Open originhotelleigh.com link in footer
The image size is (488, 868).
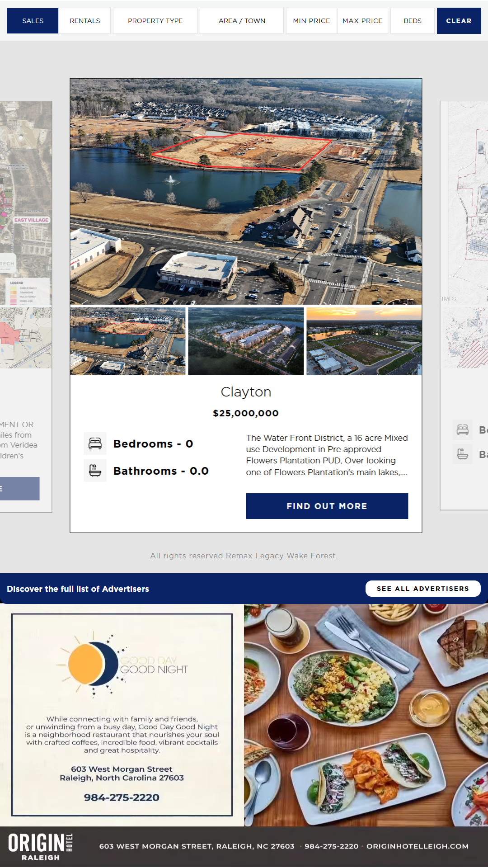click(x=418, y=846)
